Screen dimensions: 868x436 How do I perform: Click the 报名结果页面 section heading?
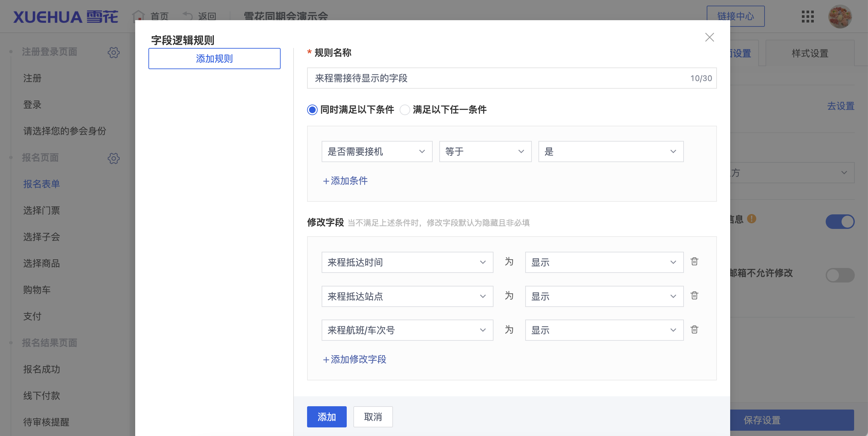tap(50, 343)
